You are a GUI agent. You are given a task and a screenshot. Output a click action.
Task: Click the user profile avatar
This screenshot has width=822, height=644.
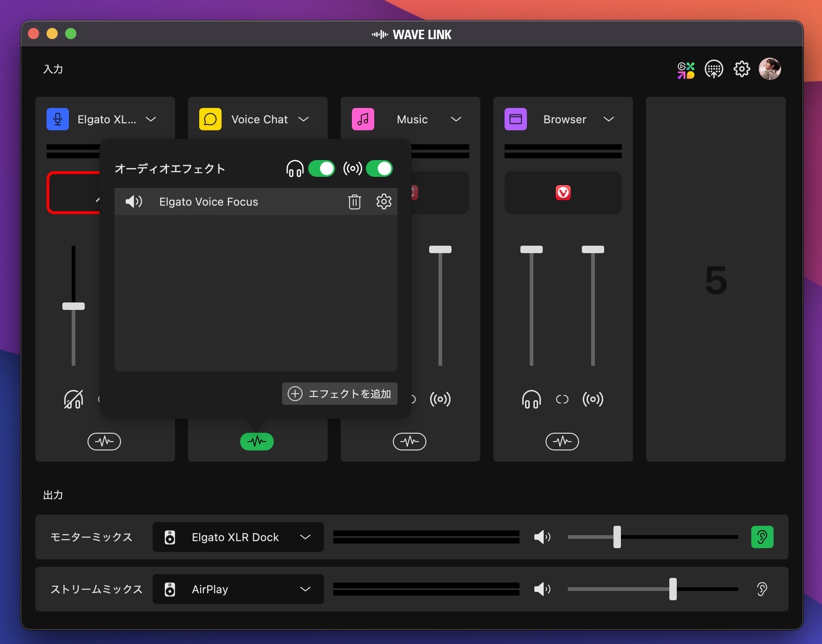pos(769,69)
